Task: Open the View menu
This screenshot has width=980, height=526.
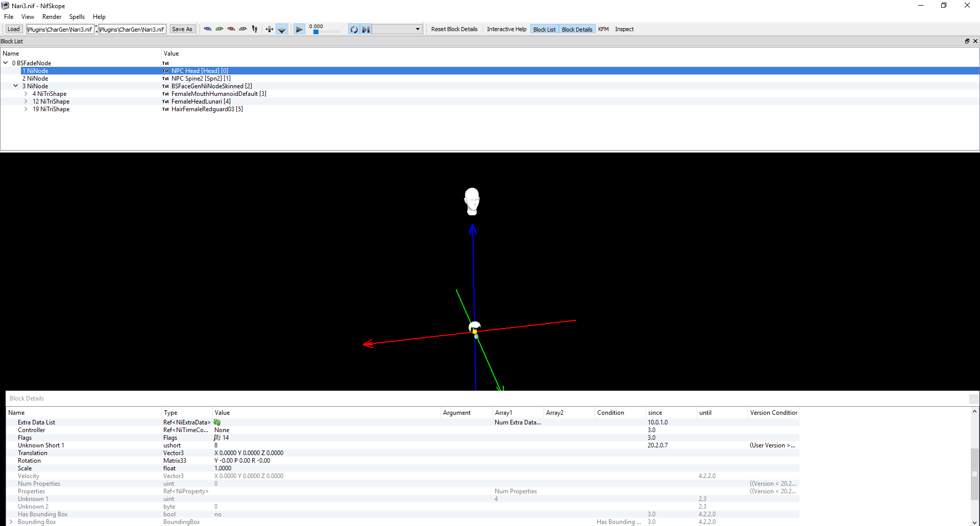Action: [28, 17]
